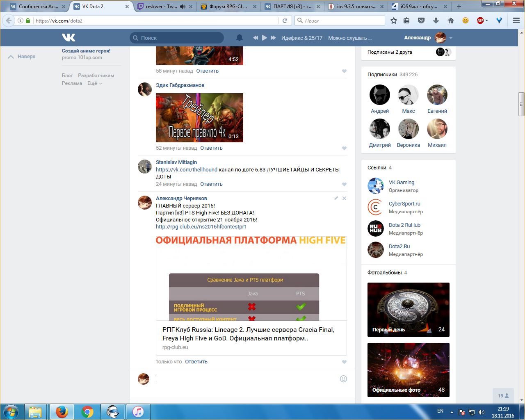Reply to Эдик Габдрахманов's comment

click(x=211, y=148)
